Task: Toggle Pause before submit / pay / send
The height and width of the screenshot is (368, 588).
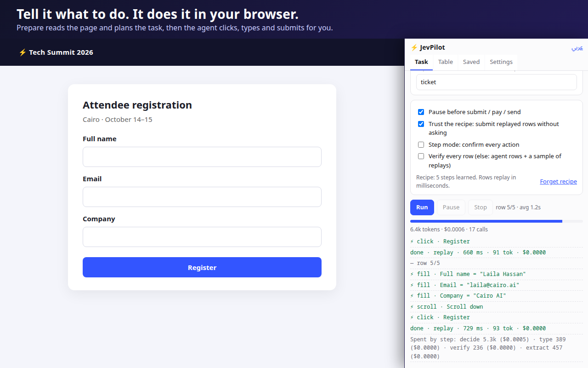Action: coord(421,112)
